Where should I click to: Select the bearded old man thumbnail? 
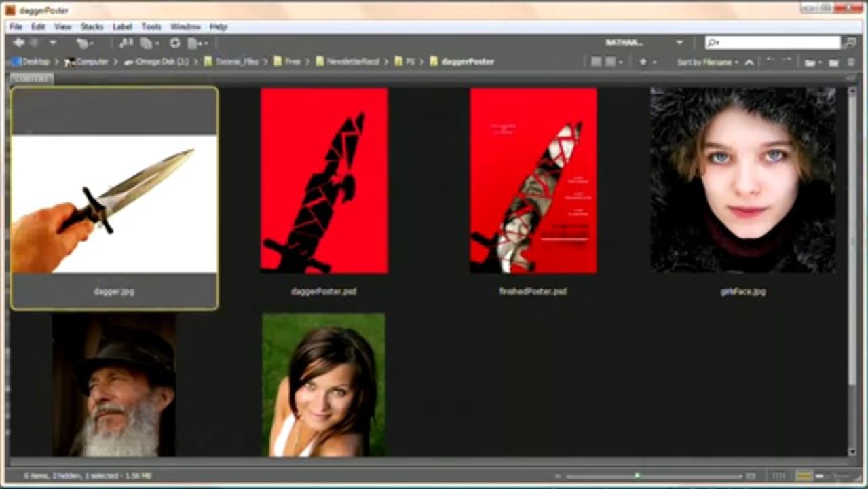point(115,384)
